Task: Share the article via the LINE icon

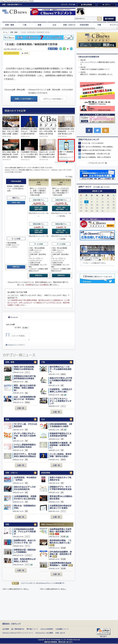Action: [64, 49]
